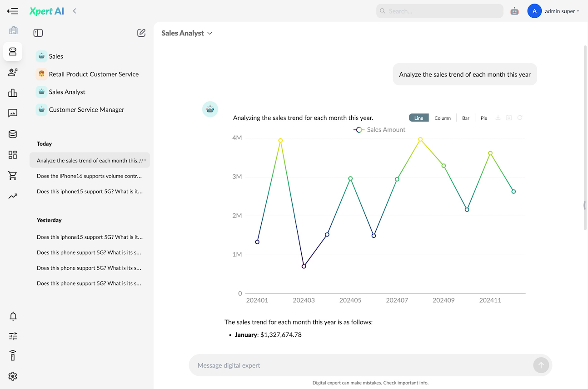Image resolution: width=588 pixels, height=389 pixels.
Task: Select Retail Product Customer Service expert
Action: 93,74
